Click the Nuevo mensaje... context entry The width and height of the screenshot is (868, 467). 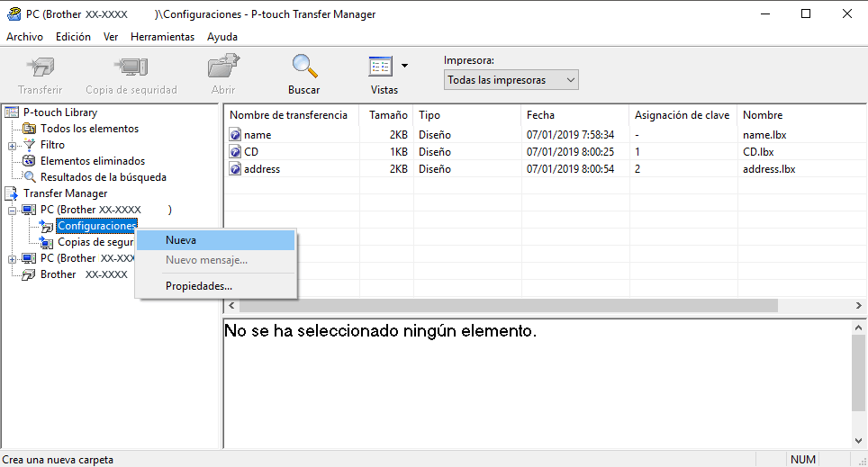216,260
